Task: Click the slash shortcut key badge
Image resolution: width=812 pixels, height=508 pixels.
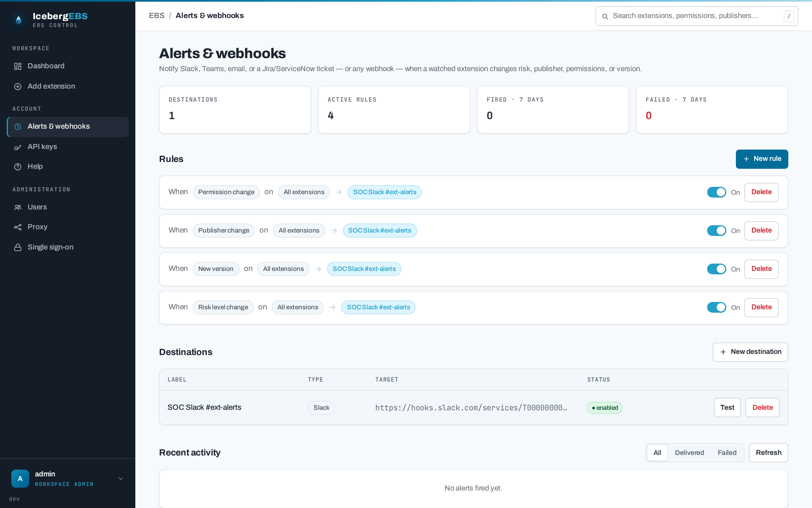Action: (789, 16)
